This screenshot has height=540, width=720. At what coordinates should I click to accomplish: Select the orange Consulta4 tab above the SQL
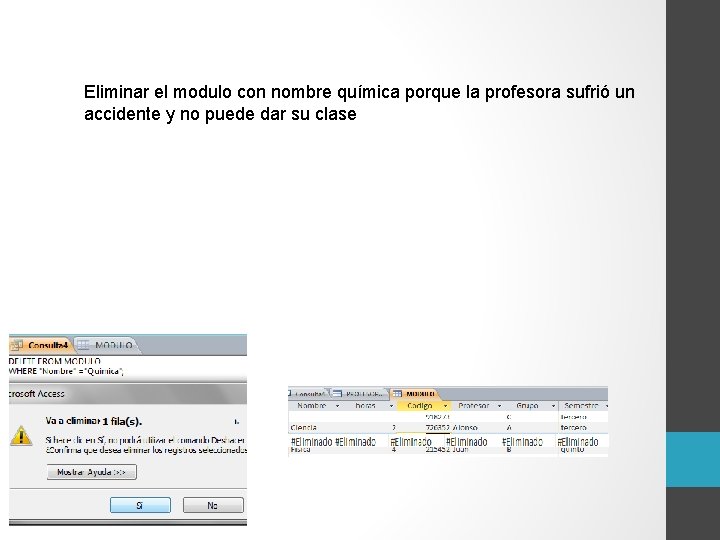point(41,345)
